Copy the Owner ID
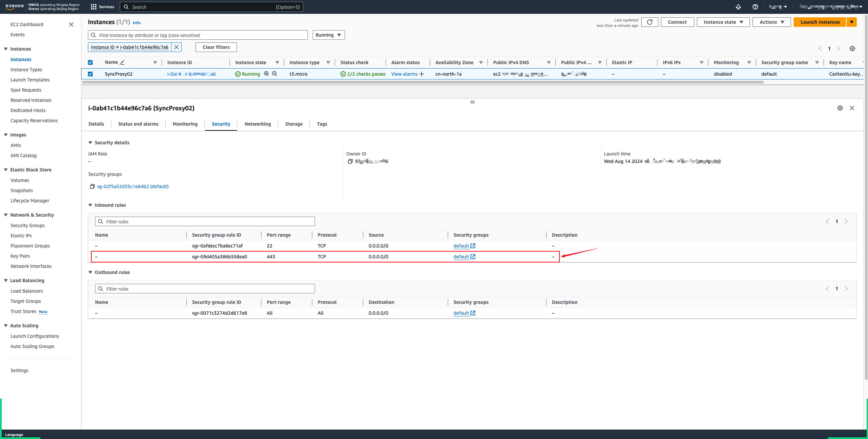The height and width of the screenshot is (439, 868). pos(350,161)
